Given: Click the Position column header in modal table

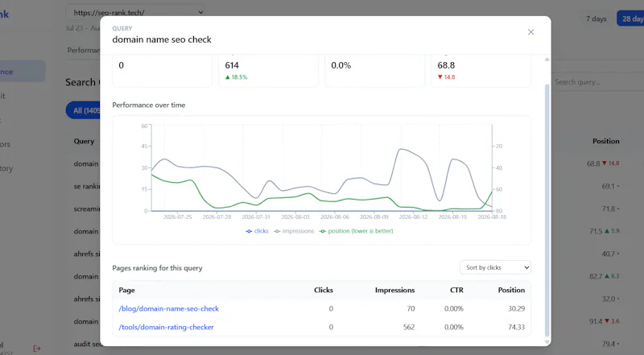Looking at the screenshot, I should coord(511,290).
